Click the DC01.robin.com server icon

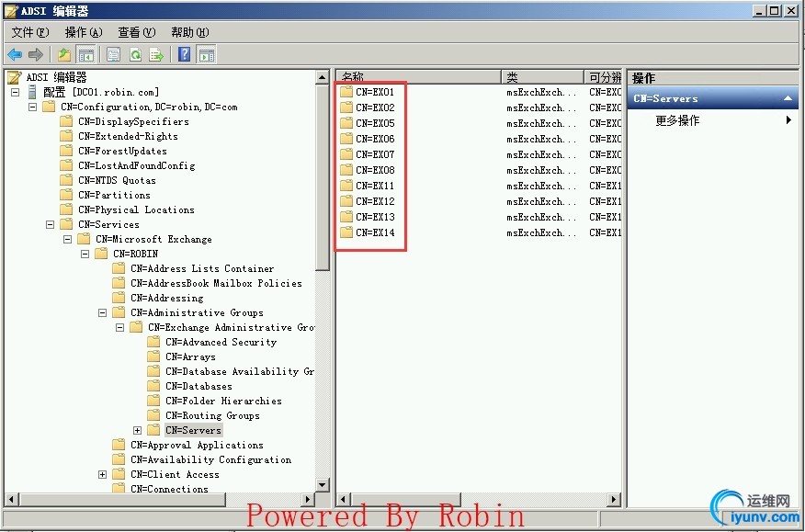point(32,92)
